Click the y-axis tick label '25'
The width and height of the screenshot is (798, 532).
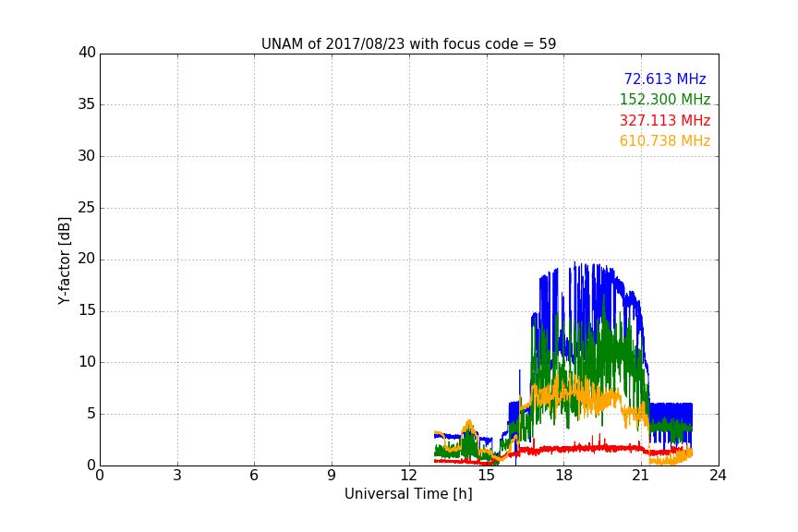coord(87,208)
